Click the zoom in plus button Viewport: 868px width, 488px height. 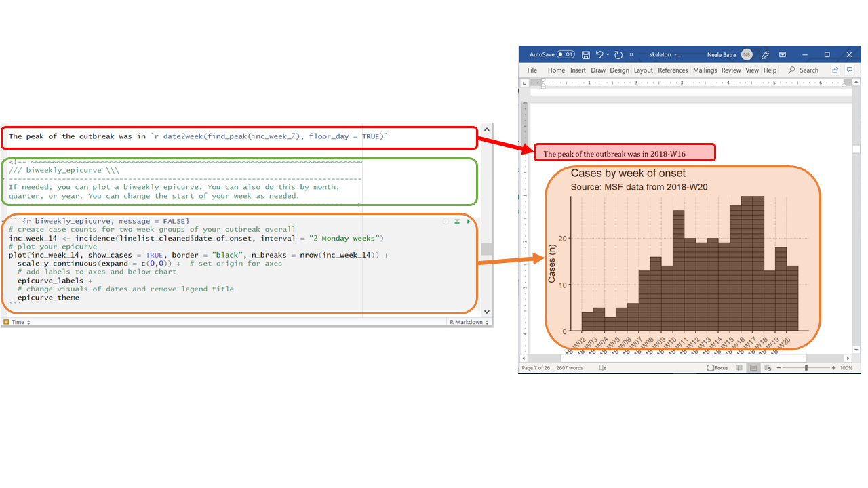tap(832, 368)
